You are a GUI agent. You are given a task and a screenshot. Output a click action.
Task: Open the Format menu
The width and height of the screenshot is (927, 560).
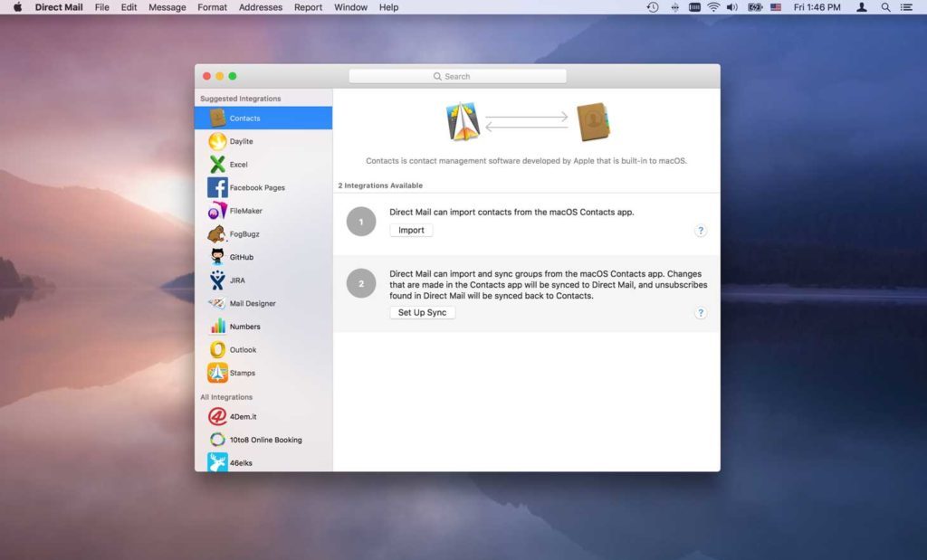(212, 7)
